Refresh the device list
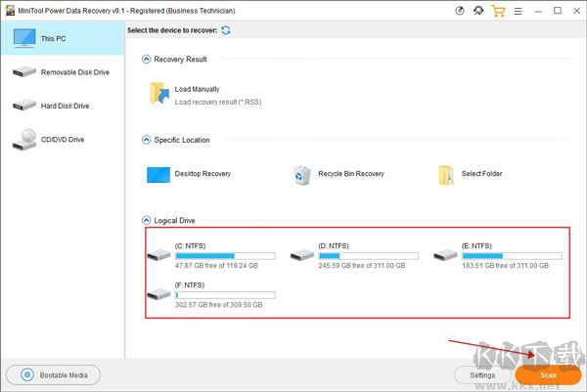 226,30
